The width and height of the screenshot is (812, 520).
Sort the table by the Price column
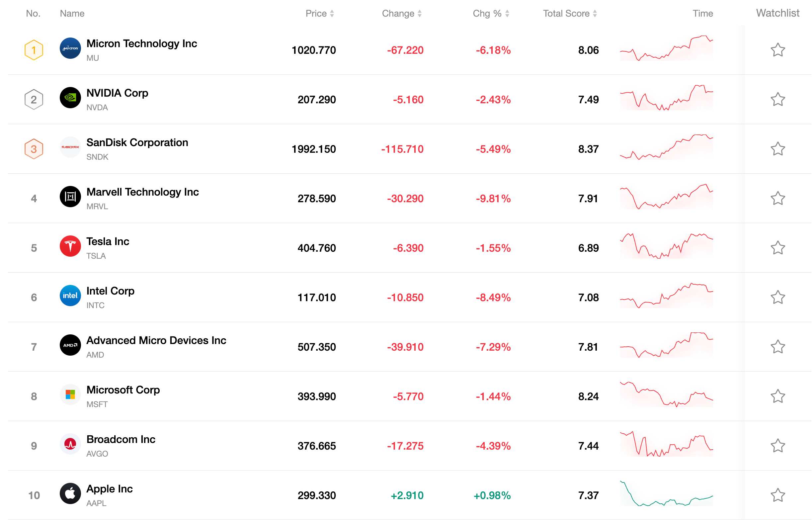(x=320, y=14)
